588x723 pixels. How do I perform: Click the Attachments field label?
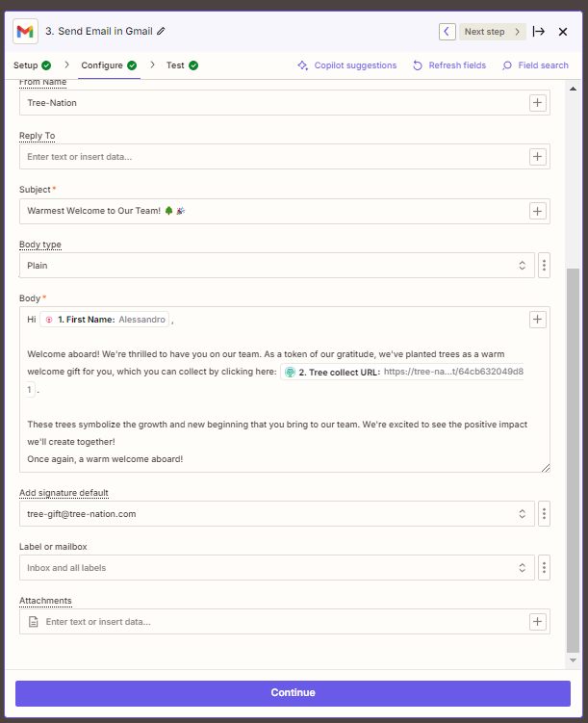point(45,601)
